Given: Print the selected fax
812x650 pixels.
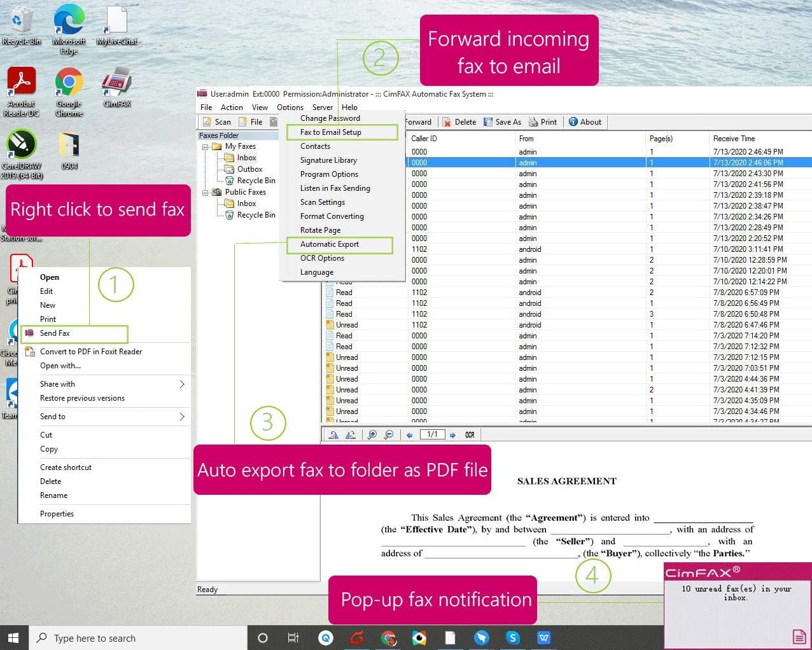Looking at the screenshot, I should click(x=543, y=121).
